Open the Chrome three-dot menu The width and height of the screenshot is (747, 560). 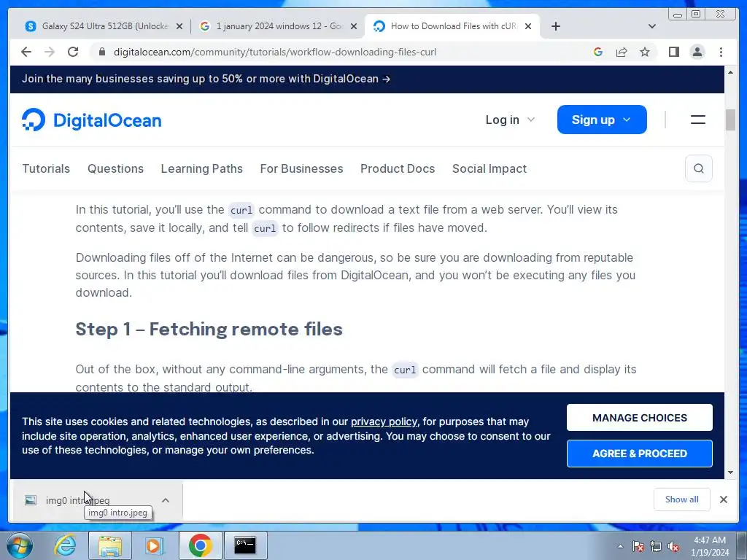pos(721,52)
